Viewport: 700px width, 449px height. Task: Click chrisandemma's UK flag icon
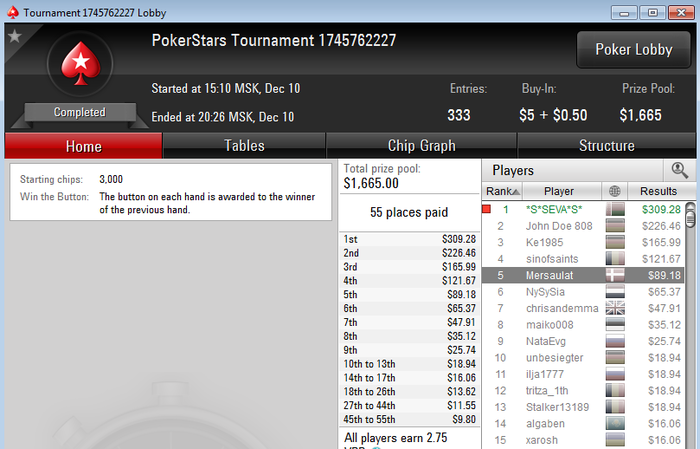tap(615, 308)
